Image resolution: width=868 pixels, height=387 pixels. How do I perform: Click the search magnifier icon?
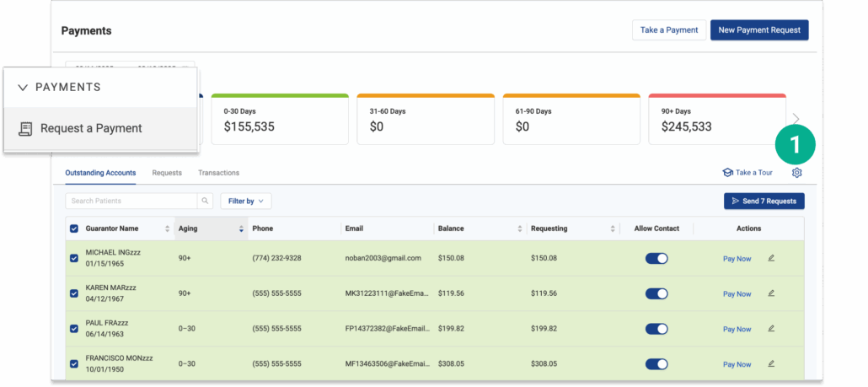205,202
